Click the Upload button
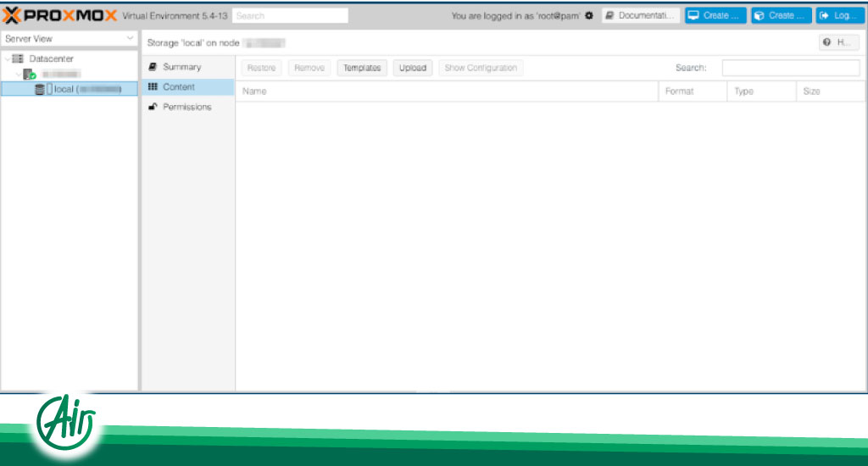This screenshot has width=868, height=466. [413, 68]
